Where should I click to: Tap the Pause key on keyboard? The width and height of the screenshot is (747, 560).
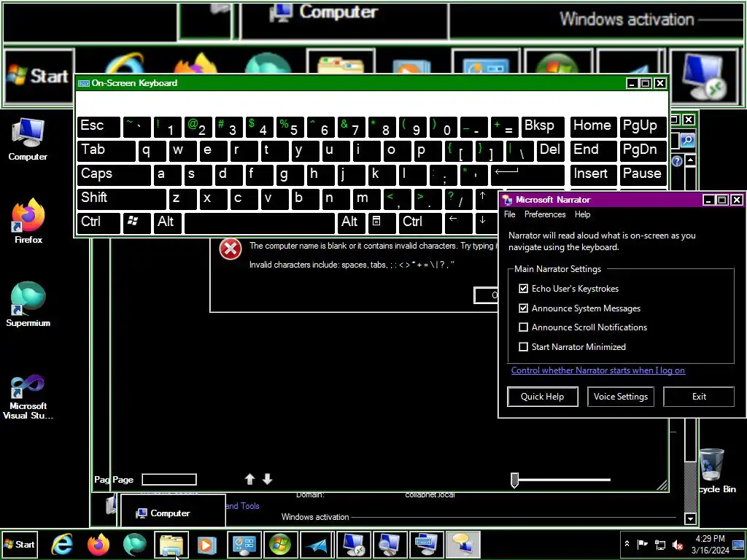pyautogui.click(x=643, y=175)
